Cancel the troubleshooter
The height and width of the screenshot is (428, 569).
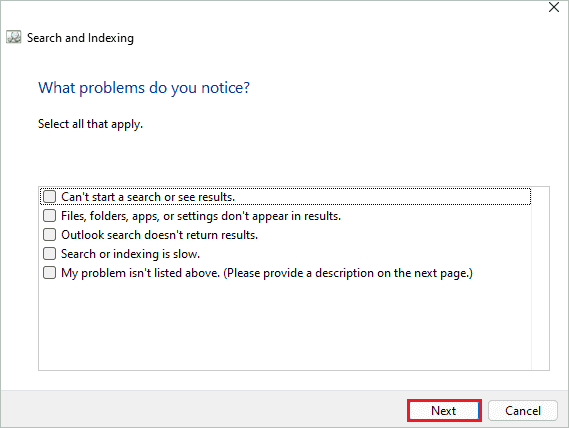pyautogui.click(x=523, y=411)
